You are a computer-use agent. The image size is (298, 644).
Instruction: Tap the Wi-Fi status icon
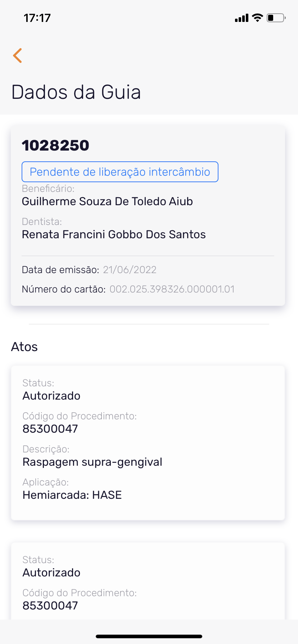pos(257,18)
